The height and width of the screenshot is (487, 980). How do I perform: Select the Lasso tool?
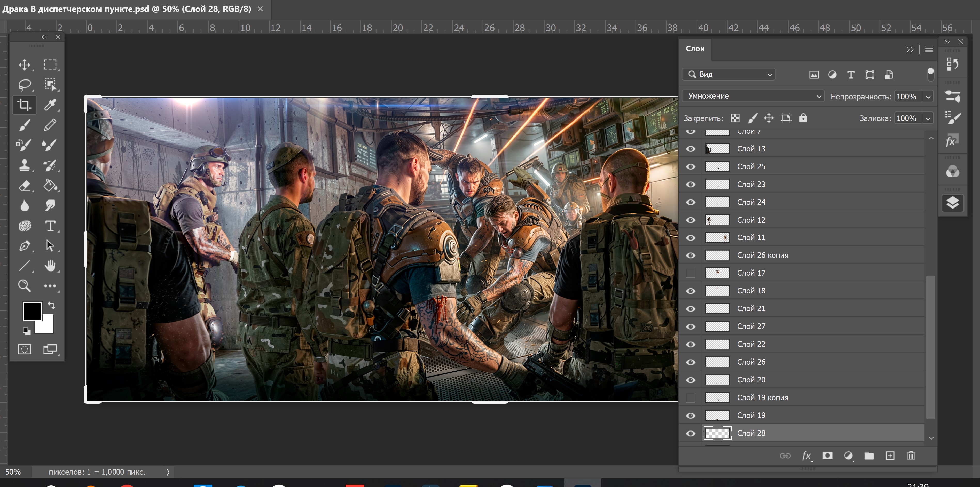tap(25, 84)
